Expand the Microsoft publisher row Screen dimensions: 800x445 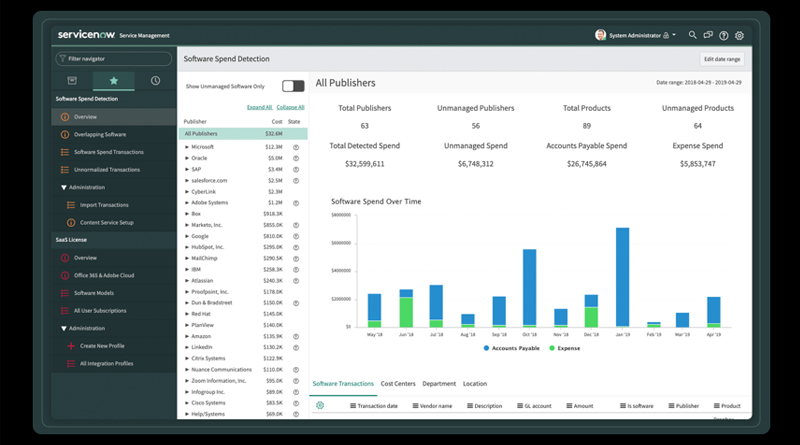point(187,147)
